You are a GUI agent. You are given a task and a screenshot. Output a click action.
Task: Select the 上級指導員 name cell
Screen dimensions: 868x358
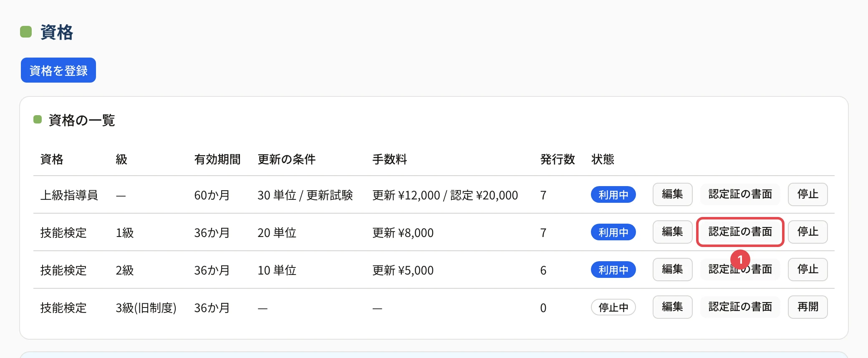(69, 195)
